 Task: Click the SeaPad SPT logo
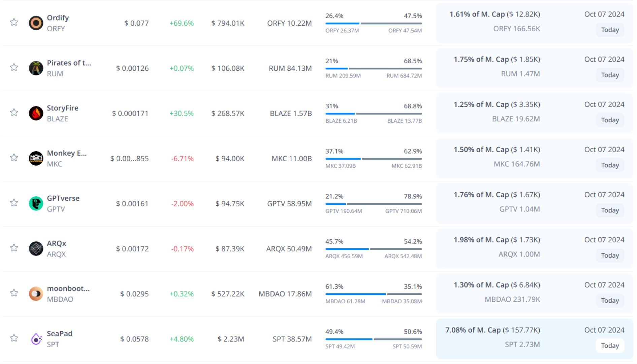pos(36,339)
